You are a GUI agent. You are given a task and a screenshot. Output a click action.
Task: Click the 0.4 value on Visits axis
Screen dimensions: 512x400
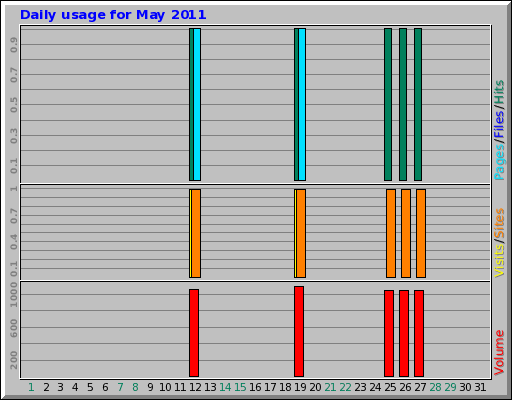click(x=14, y=242)
